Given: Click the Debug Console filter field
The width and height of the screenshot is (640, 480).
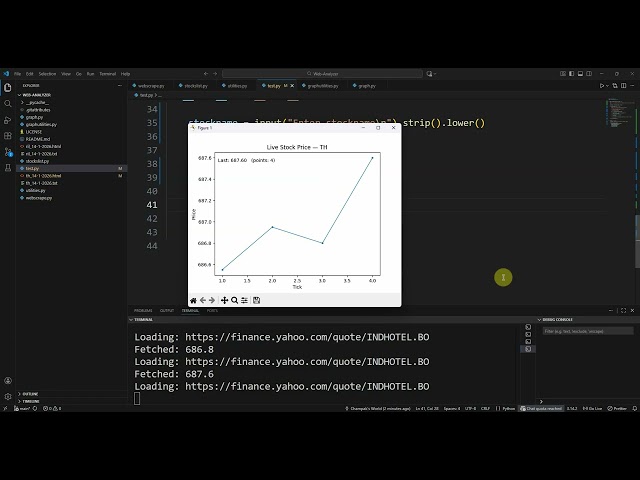Looking at the screenshot, I should pyautogui.click(x=588, y=331).
